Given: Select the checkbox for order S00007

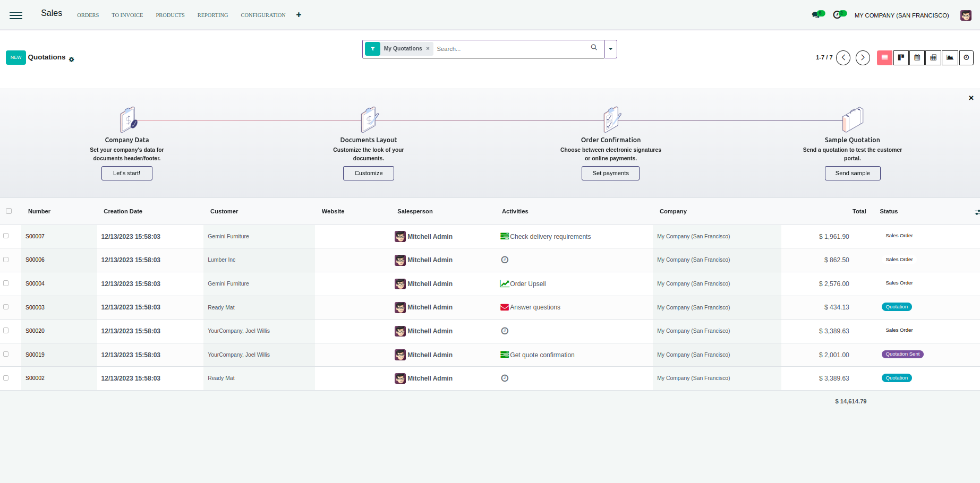Looking at the screenshot, I should 6,236.
